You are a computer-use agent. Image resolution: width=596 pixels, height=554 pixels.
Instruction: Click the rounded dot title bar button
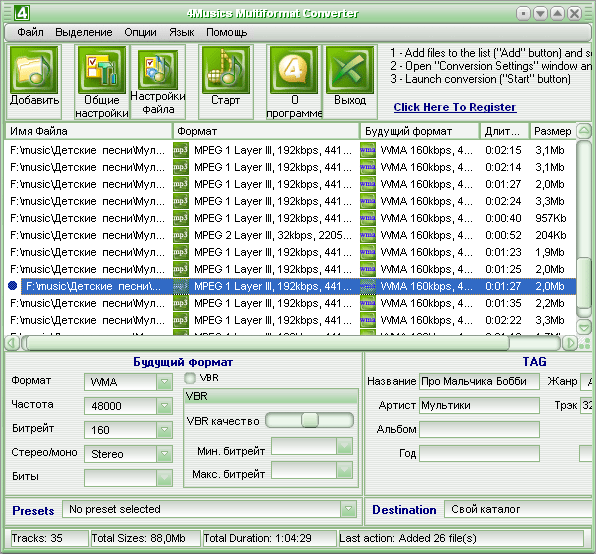coord(523,14)
